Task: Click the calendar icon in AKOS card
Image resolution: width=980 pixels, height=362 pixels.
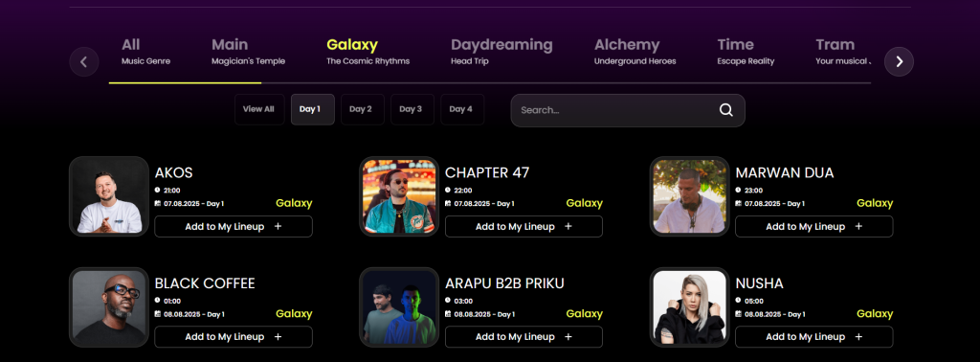Action: tap(158, 204)
